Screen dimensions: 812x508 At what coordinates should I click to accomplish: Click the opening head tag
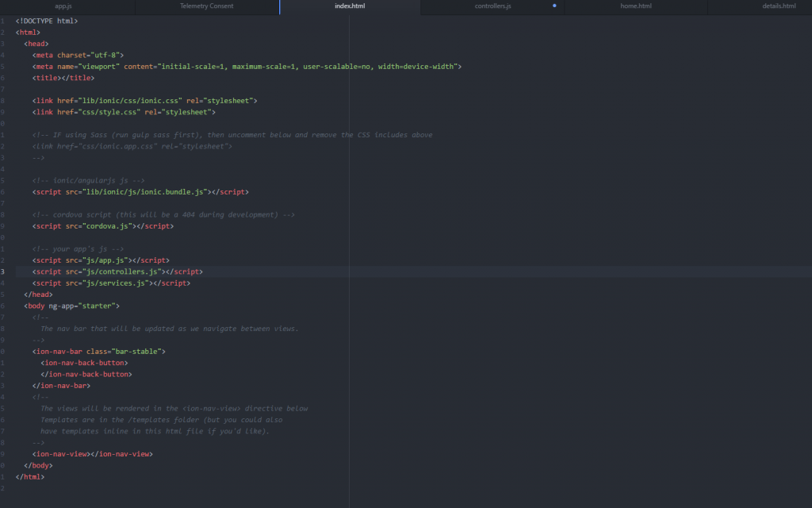point(36,44)
